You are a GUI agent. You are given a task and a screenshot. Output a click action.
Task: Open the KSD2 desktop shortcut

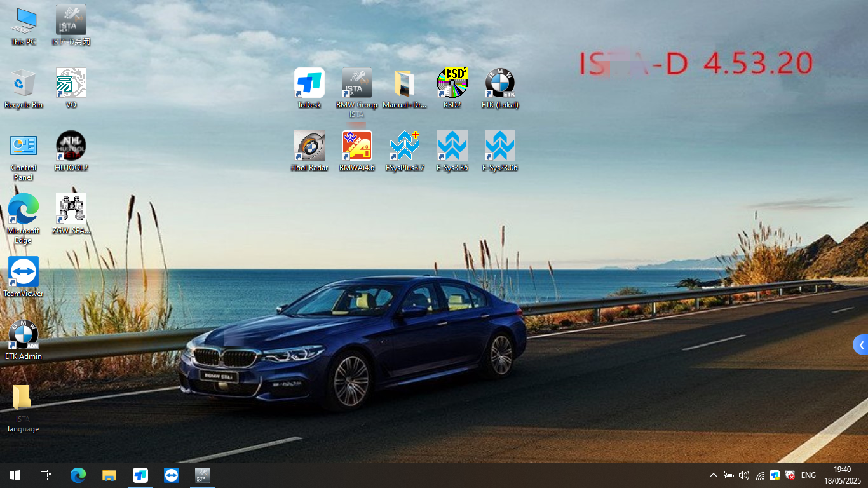(452, 83)
